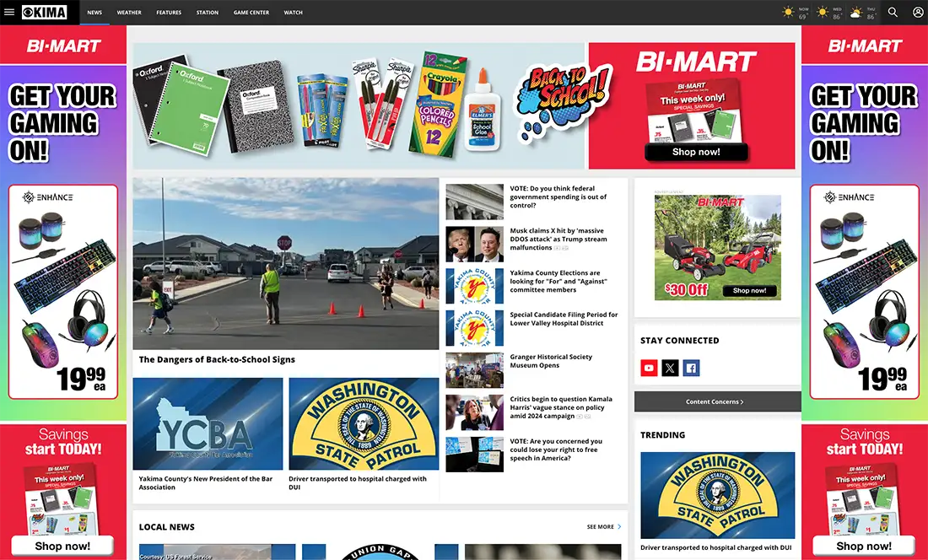Open Granger Historical Society Museum Opens story
This screenshot has width=928, height=560.
[551, 361]
